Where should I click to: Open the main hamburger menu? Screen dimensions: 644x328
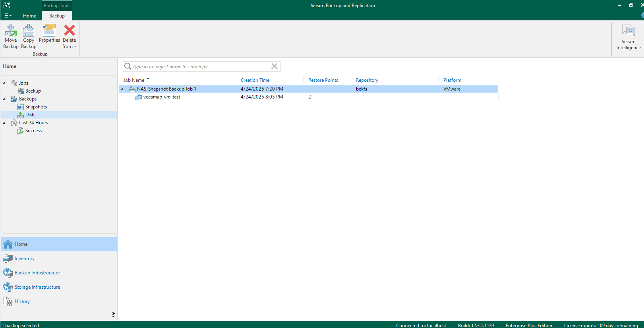[x=8, y=16]
